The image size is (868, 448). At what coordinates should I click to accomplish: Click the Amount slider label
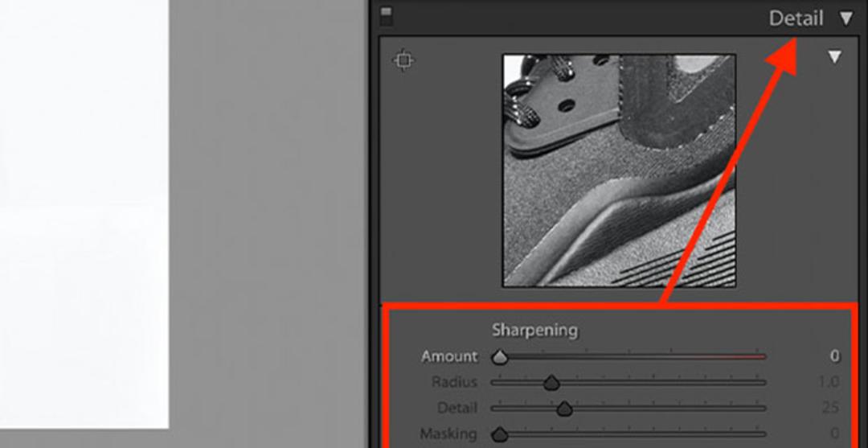(x=449, y=356)
